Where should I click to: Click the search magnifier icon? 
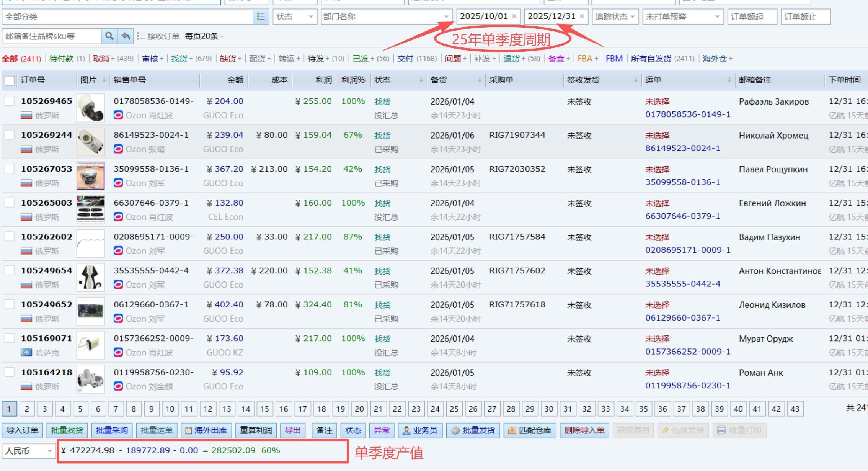[109, 36]
